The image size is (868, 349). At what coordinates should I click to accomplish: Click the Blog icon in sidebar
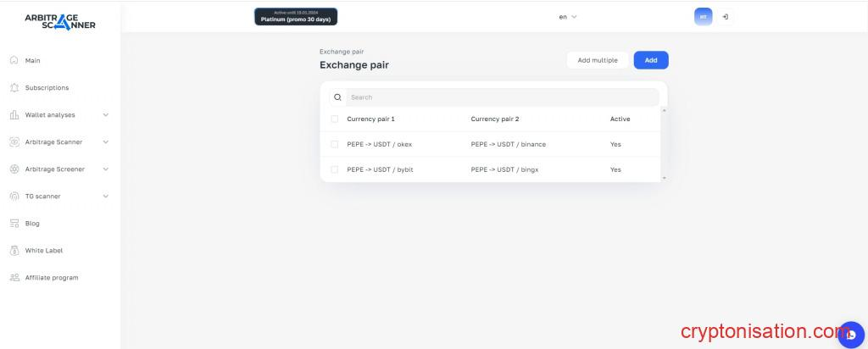(x=14, y=224)
